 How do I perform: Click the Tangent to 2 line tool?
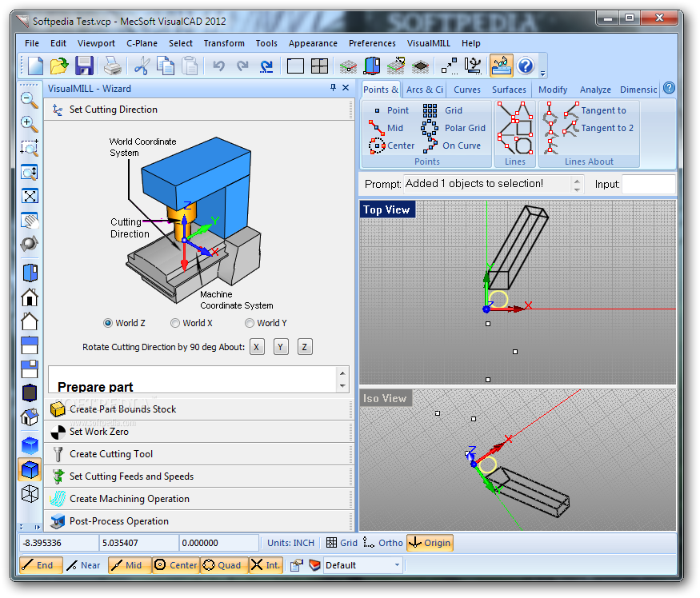(598, 128)
